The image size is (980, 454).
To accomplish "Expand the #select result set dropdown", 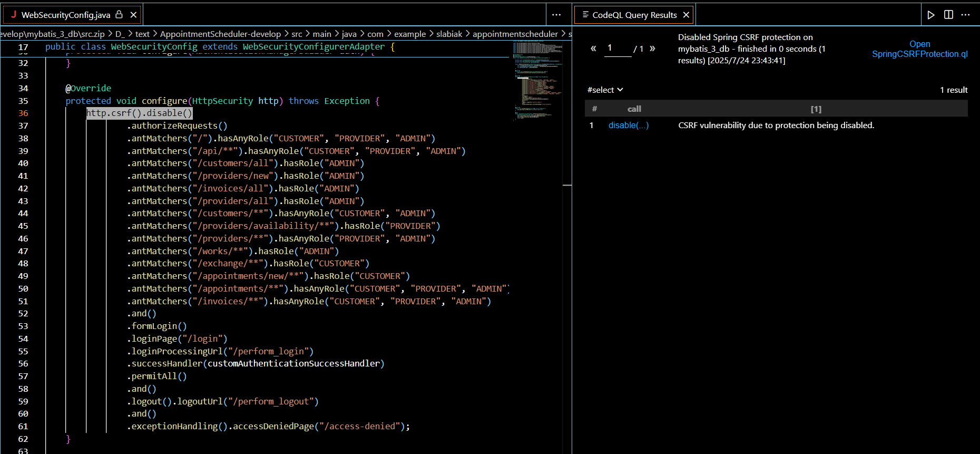I will click(605, 90).
